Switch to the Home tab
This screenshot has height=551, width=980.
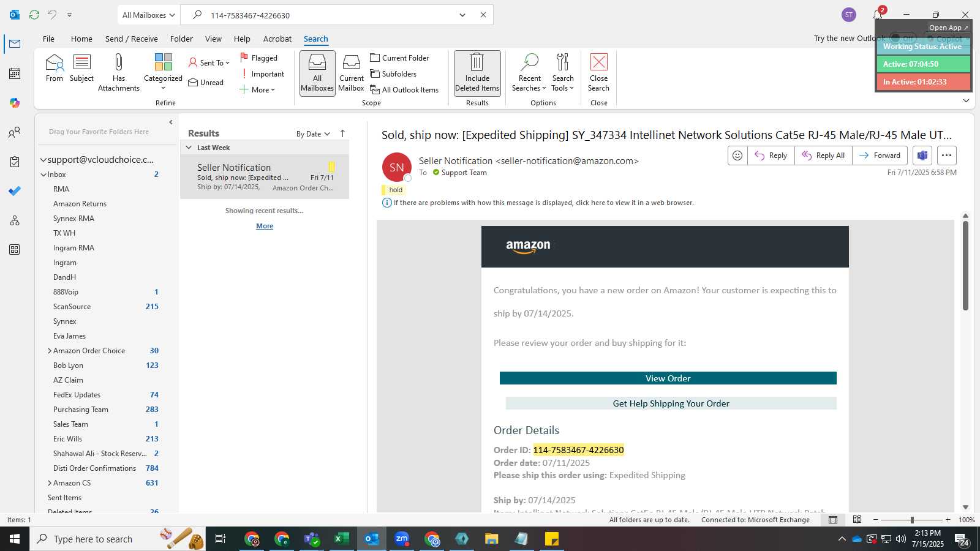click(x=81, y=39)
